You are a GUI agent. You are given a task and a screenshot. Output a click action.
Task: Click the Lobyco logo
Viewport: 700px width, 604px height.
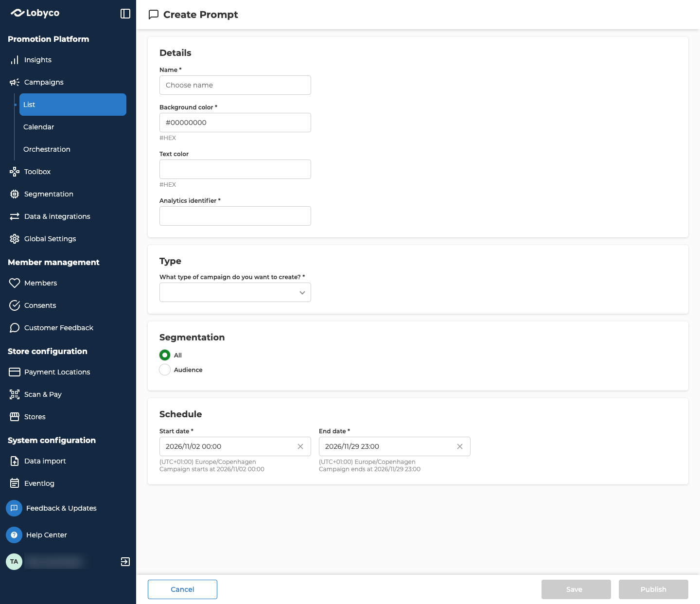[35, 13]
